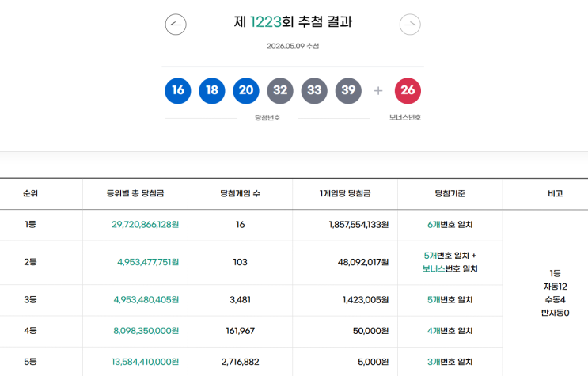Image resolution: width=588 pixels, height=376 pixels.
Task: Select per-game prize 50,000원
Action: (371, 331)
